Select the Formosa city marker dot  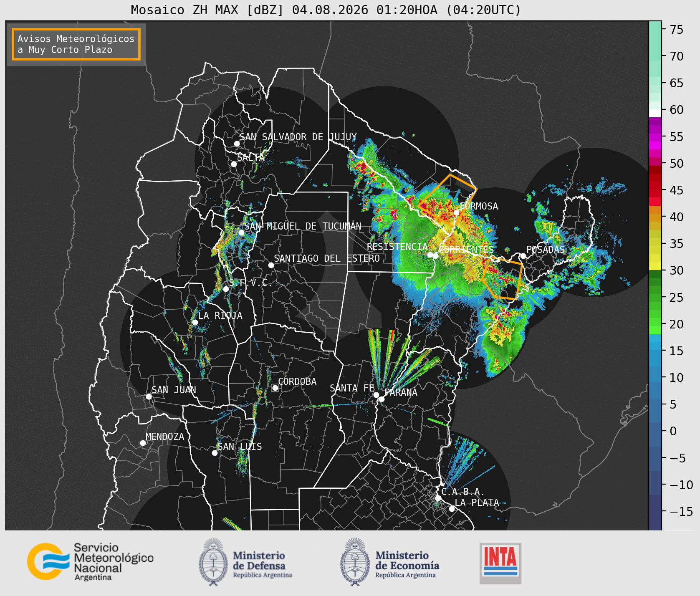(457, 212)
